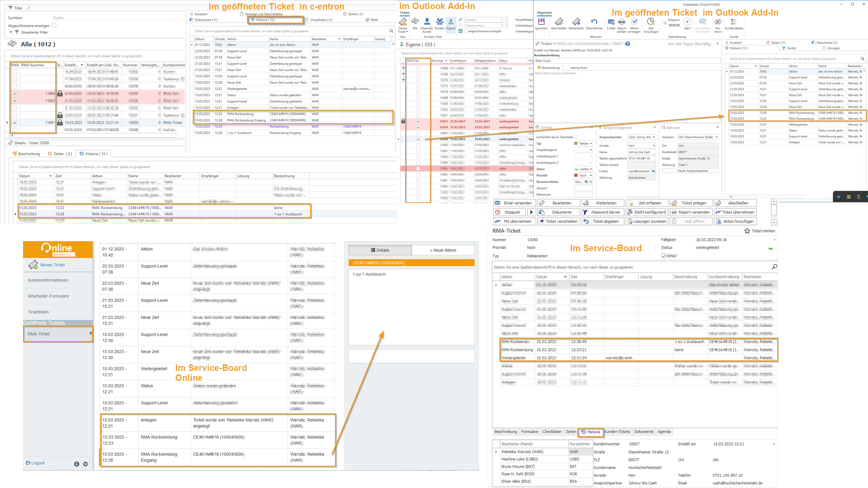Click the Abschließen ticket icon in ribbon
The width and height of the screenshot is (868, 488).
coord(559,22)
